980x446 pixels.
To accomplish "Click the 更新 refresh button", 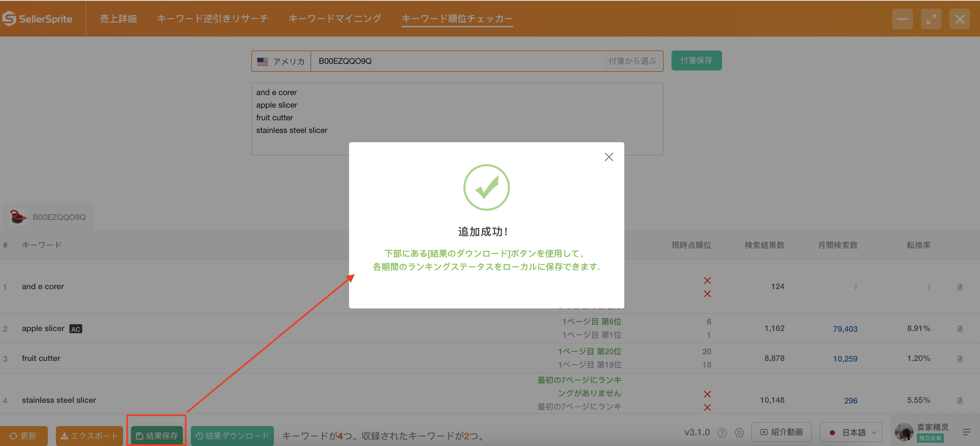I will tap(24, 435).
